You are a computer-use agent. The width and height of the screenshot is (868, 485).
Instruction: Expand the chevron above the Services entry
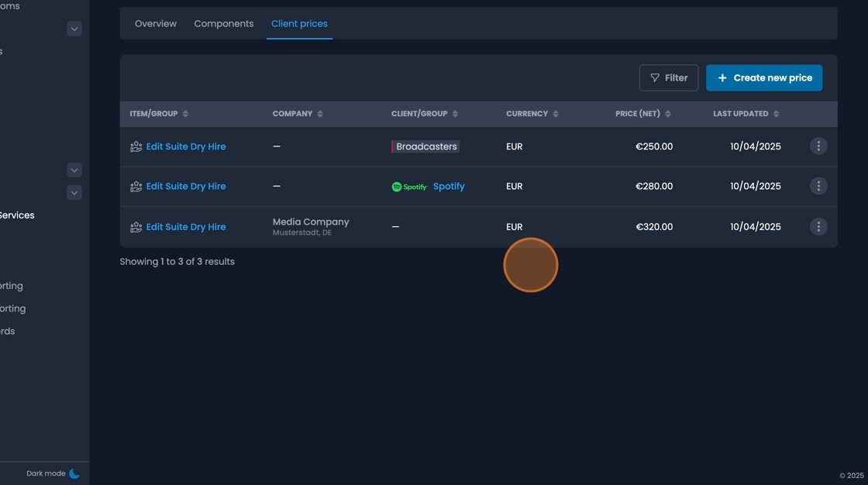pos(74,192)
